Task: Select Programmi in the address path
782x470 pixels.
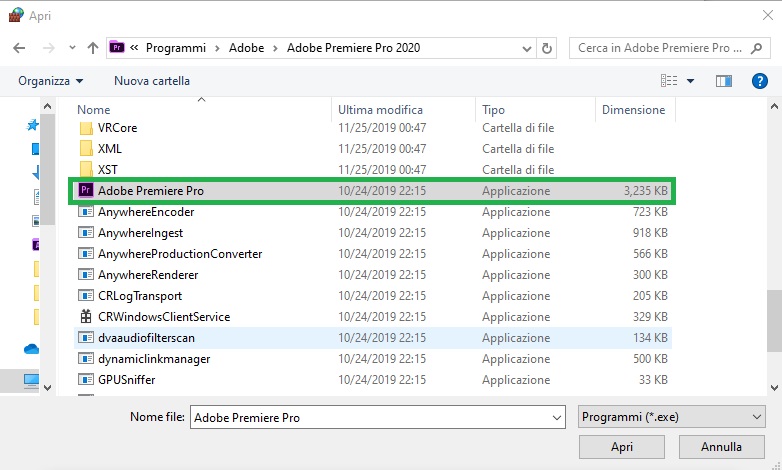Action: pos(176,48)
